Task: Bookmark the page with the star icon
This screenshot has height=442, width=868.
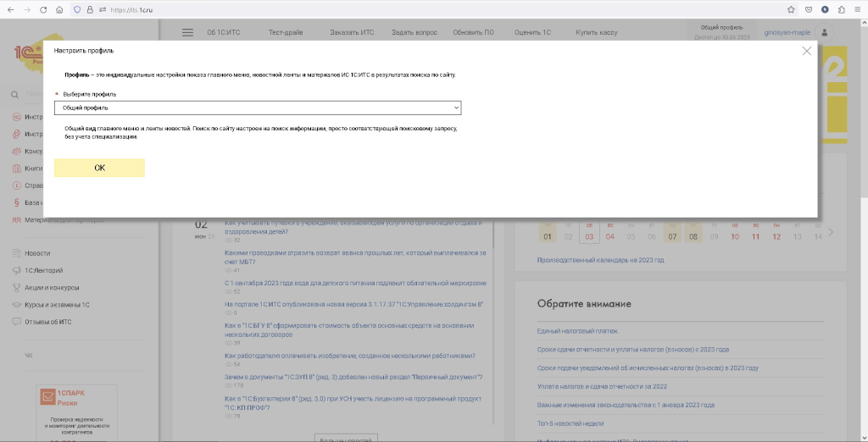Action: pos(791,9)
